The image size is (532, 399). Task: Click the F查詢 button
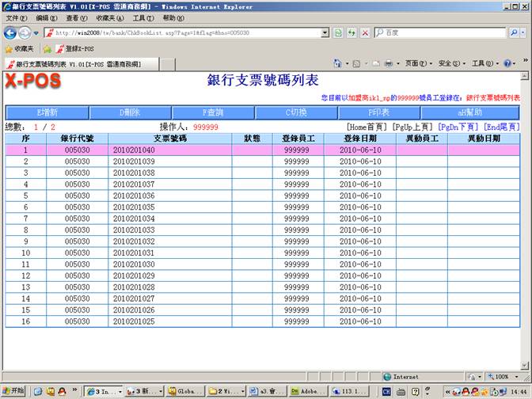(214, 112)
